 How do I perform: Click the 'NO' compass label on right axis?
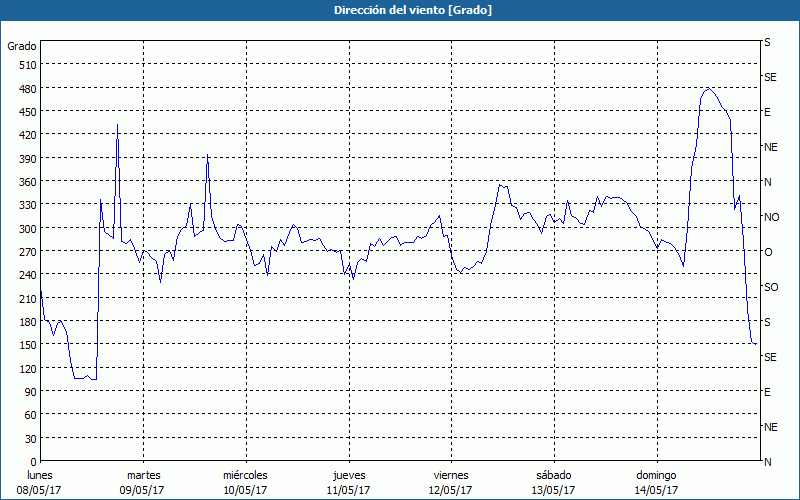pyautogui.click(x=771, y=217)
